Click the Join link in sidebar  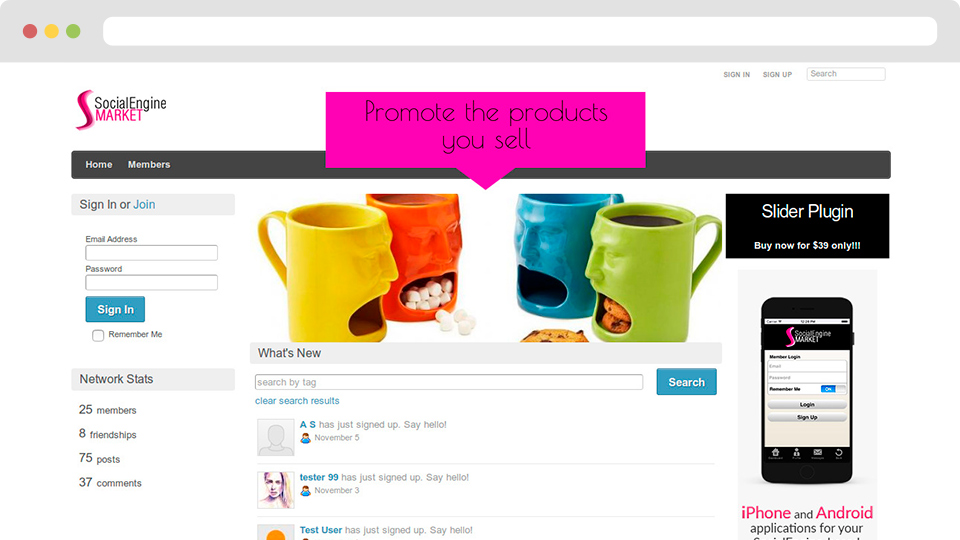click(x=144, y=204)
